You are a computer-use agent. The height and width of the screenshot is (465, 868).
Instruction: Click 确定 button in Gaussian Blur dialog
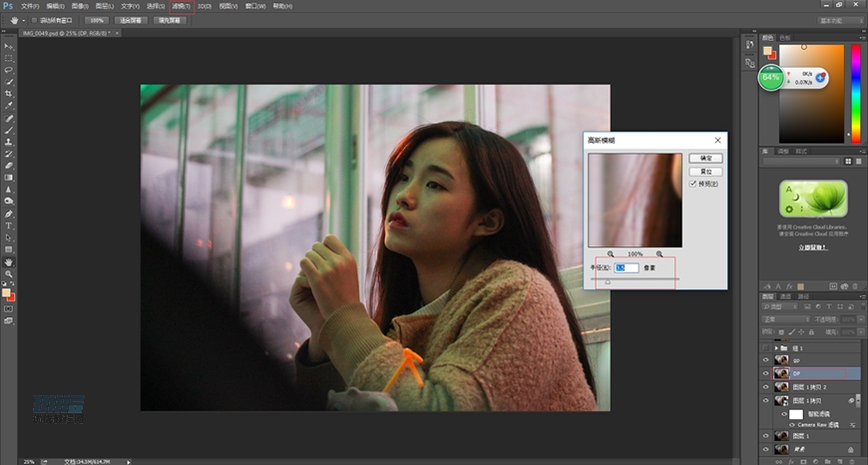pos(706,158)
